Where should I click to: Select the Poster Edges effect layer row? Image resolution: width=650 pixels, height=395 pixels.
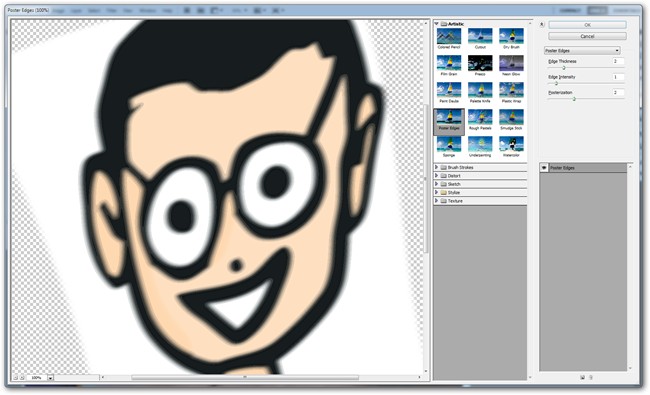point(583,167)
